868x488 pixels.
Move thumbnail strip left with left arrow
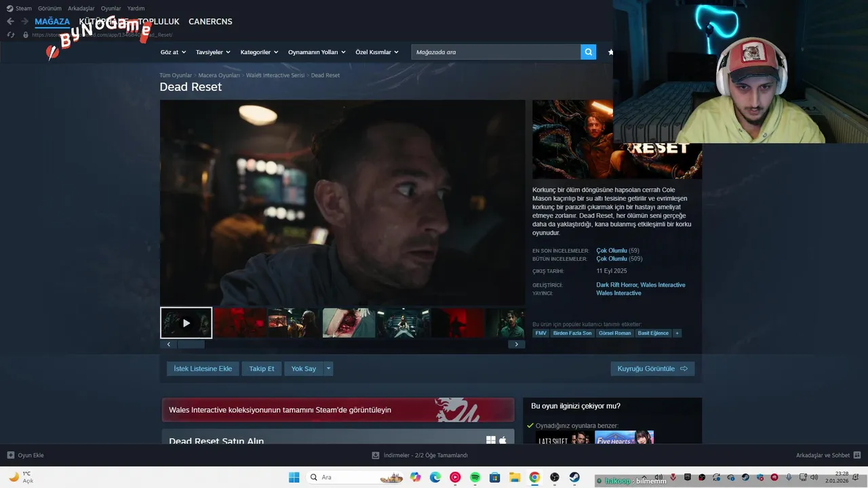click(x=169, y=344)
